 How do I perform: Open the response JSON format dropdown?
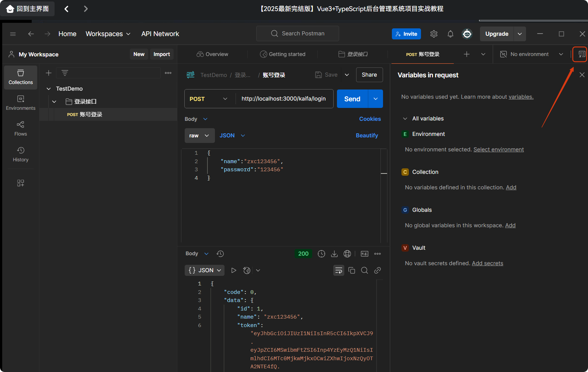pos(205,270)
